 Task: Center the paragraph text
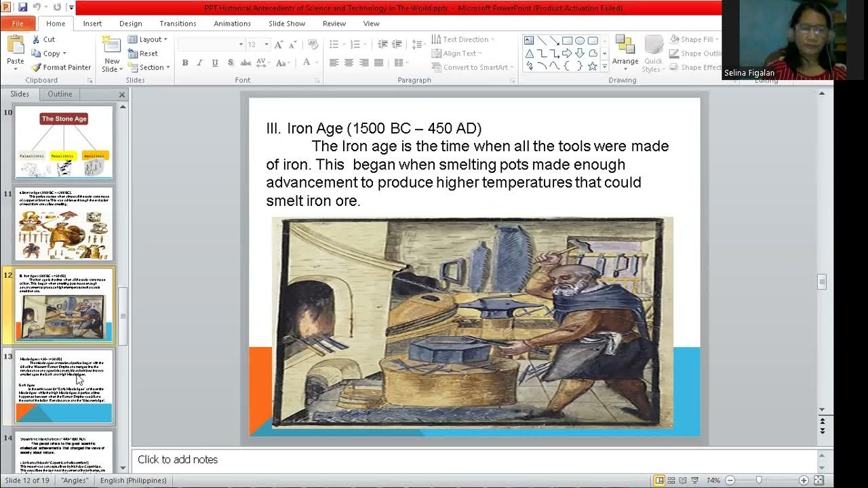[x=349, y=62]
